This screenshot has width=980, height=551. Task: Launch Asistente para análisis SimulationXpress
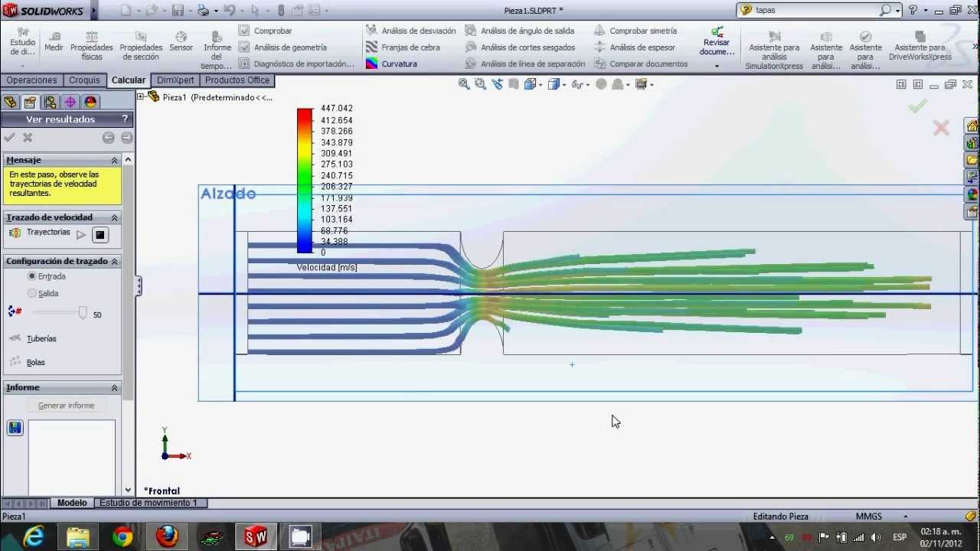[774, 51]
